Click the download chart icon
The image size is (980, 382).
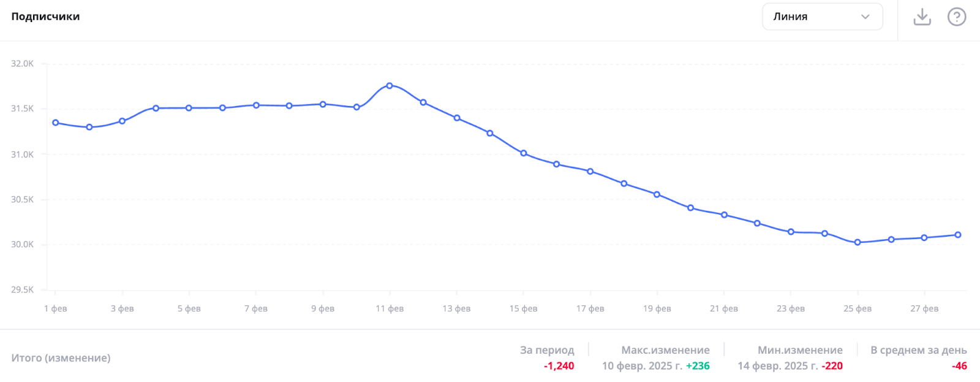[922, 17]
